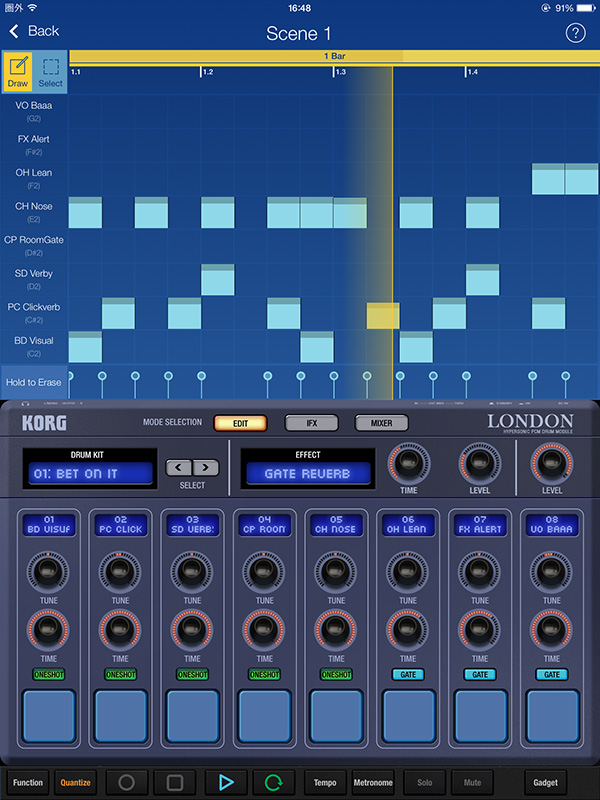Toggle GATE on 06 OH LEAN

tap(408, 674)
